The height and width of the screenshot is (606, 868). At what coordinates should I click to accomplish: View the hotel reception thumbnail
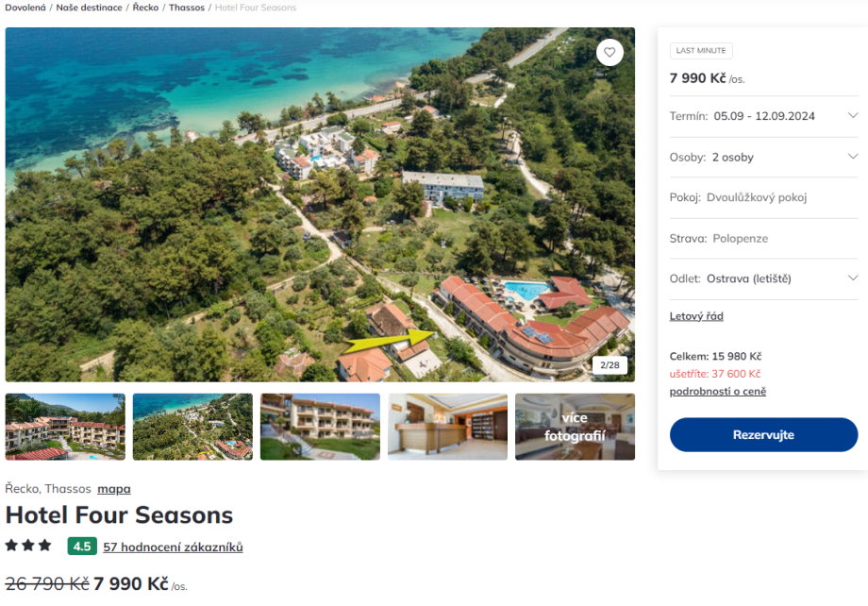pos(447,427)
